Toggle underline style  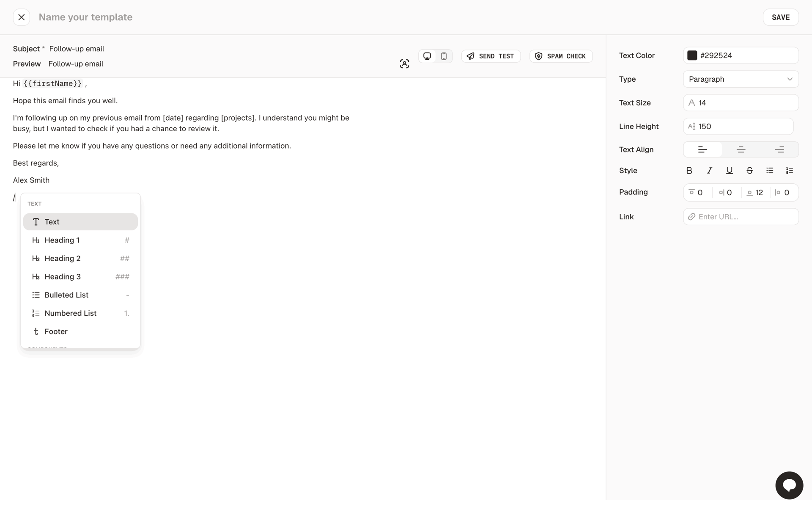(729, 171)
